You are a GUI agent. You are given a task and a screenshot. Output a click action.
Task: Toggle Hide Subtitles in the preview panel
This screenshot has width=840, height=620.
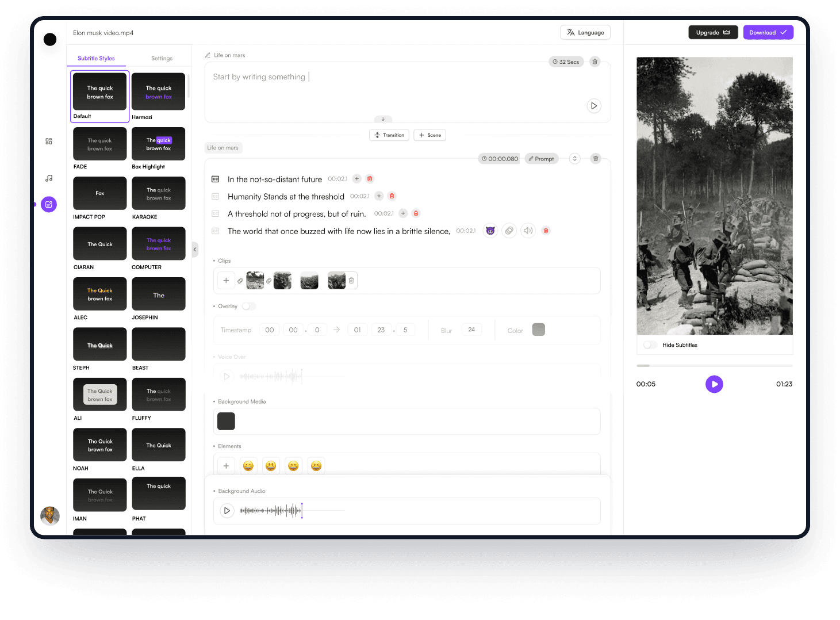click(x=650, y=345)
